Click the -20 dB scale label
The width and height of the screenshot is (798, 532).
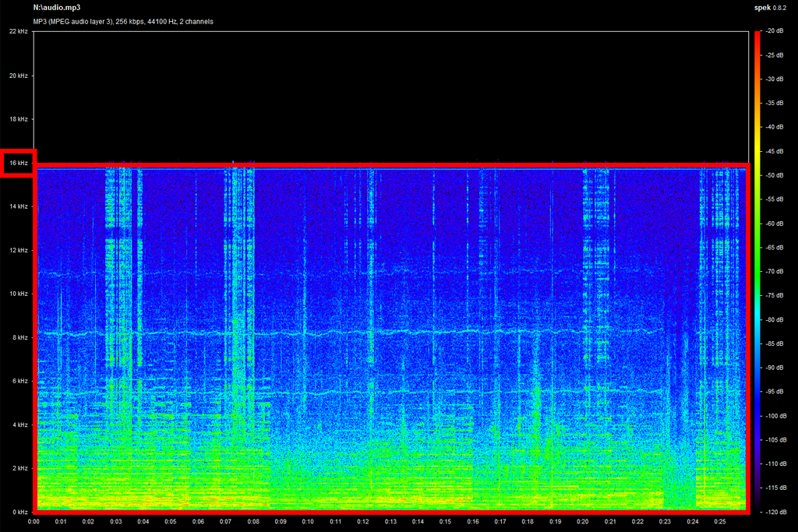coord(775,31)
